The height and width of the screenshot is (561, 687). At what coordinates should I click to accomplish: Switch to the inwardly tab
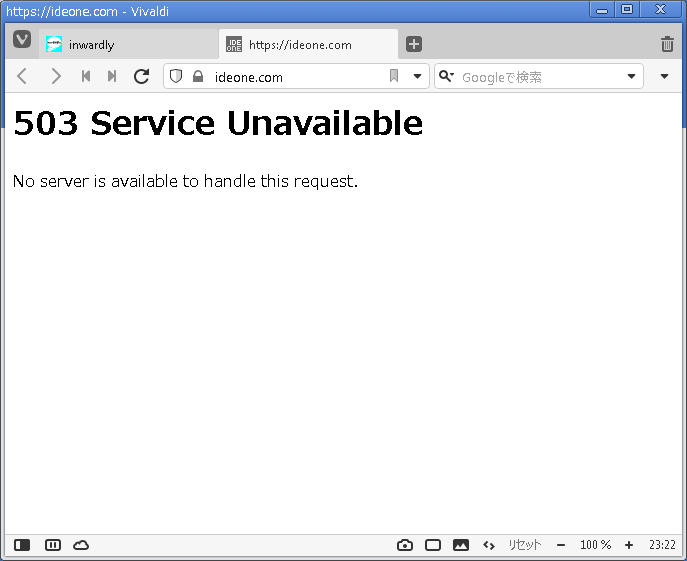[128, 44]
